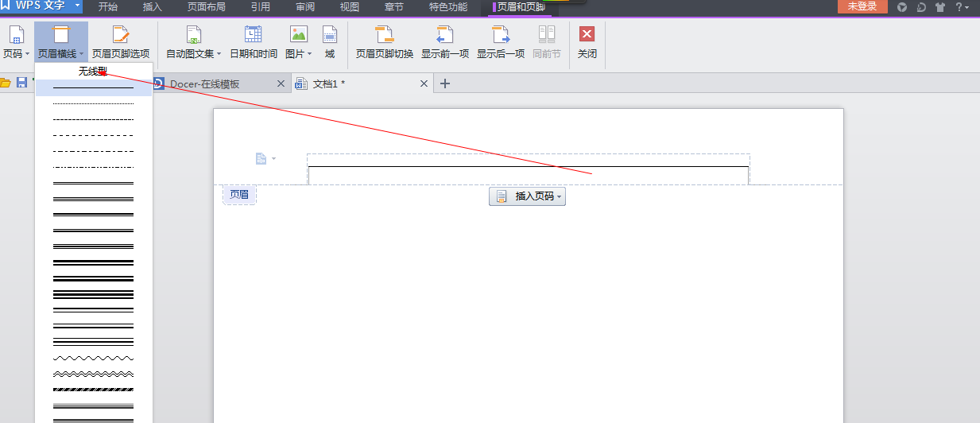Open the 页码 page number dropdown

(16, 54)
